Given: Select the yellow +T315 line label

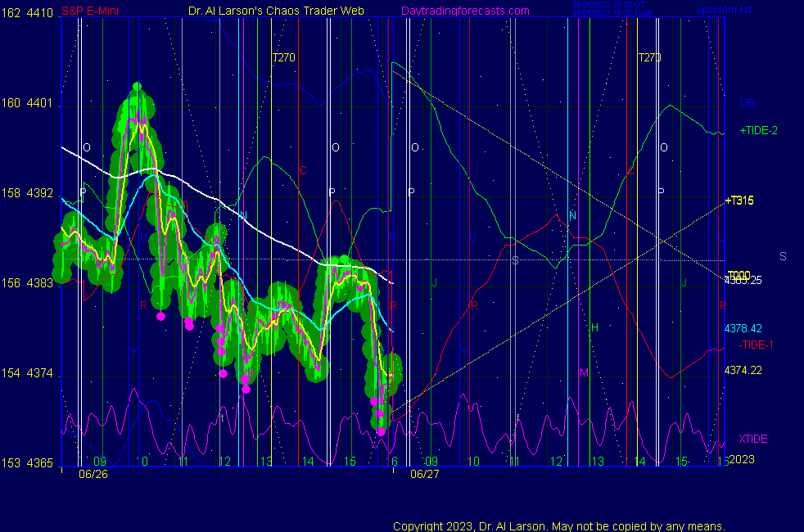Looking at the screenshot, I should click(x=739, y=201).
